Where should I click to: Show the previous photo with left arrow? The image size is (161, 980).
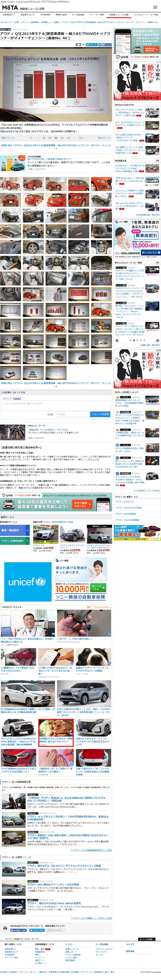pos(4,83)
